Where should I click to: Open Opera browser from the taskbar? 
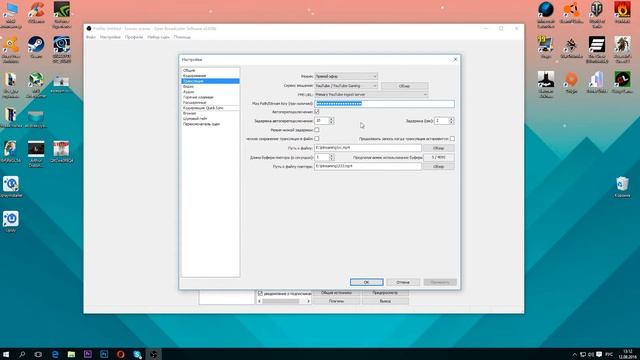[x=120, y=354]
